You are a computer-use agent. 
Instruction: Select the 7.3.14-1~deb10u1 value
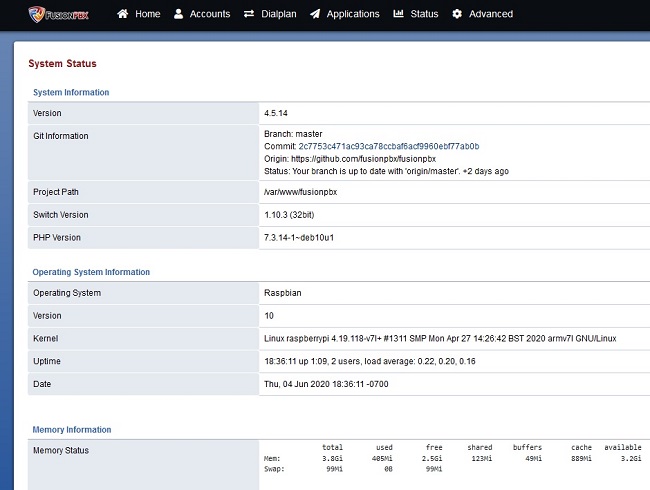299,238
